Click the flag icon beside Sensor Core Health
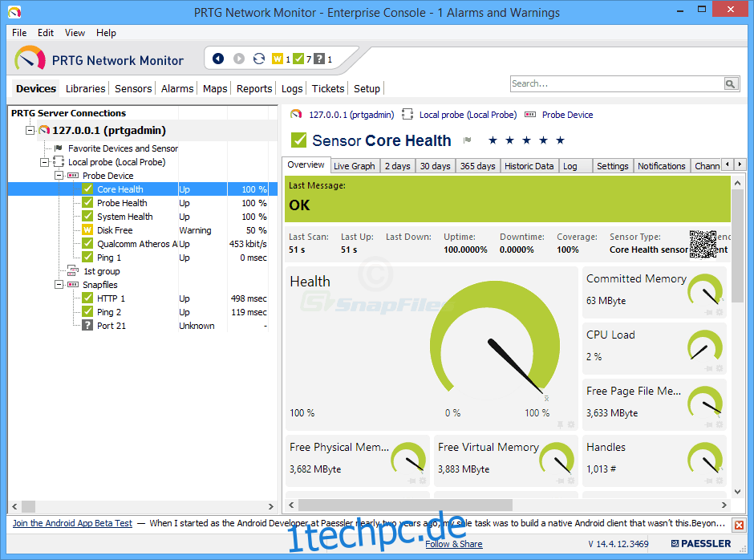Image resolution: width=754 pixels, height=560 pixels. tap(468, 140)
